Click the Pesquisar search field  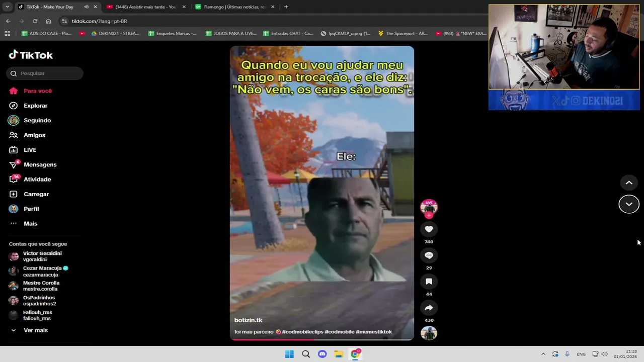click(x=45, y=73)
